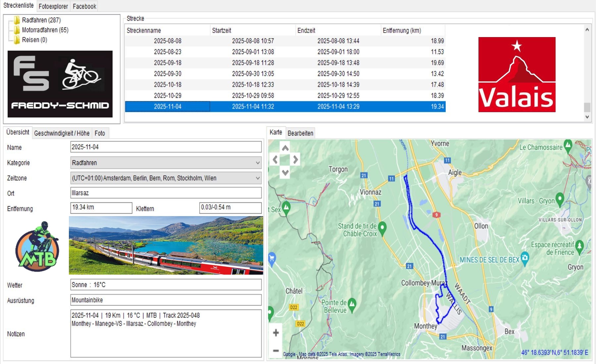The height and width of the screenshot is (364, 596).
Task: Expand the Zeitzone dropdown
Action: tap(257, 178)
